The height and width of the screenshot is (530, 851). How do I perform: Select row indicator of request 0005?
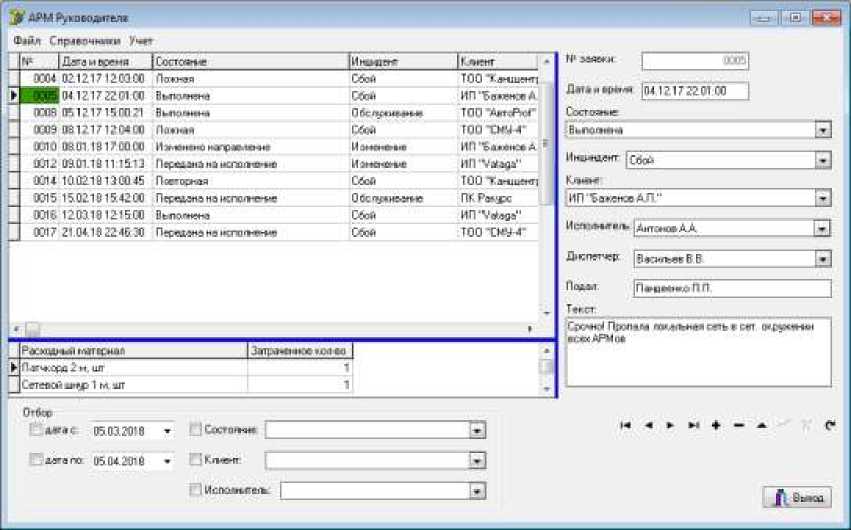point(14,96)
